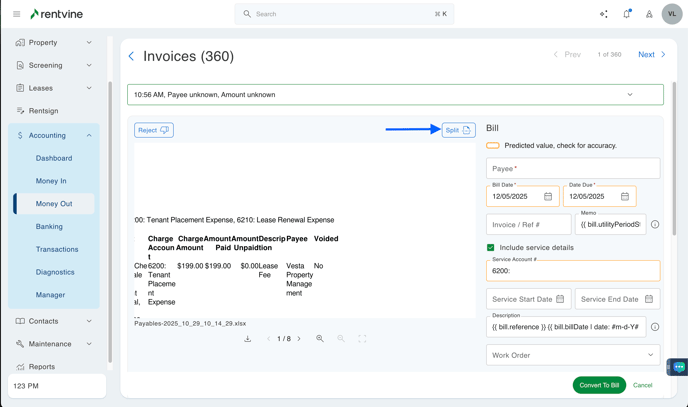Zoom in on the document preview
Screen dimensions: 688x407
(x=320, y=339)
